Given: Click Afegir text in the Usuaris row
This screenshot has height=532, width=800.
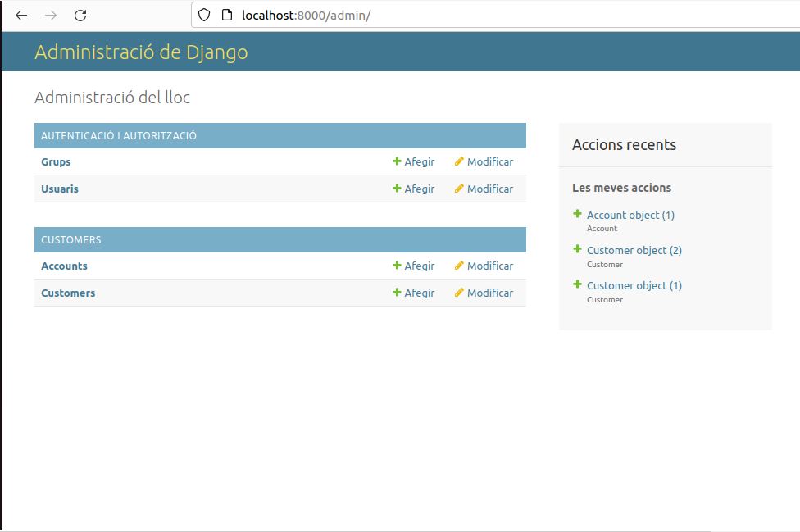Looking at the screenshot, I should coord(420,189).
